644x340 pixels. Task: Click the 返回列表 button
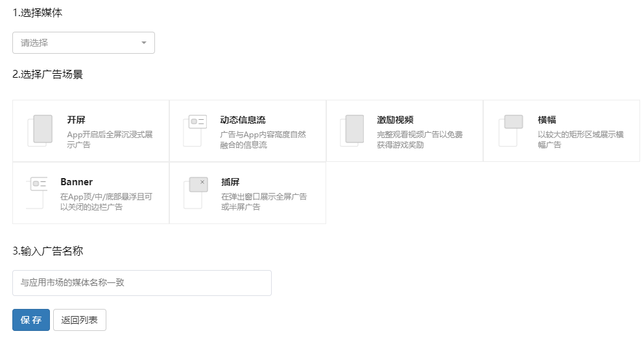(x=79, y=320)
